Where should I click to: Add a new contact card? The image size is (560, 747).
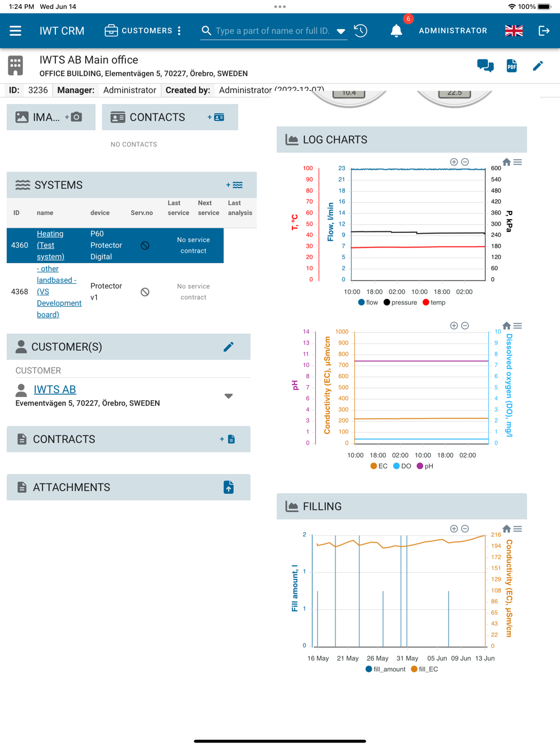[x=216, y=117]
